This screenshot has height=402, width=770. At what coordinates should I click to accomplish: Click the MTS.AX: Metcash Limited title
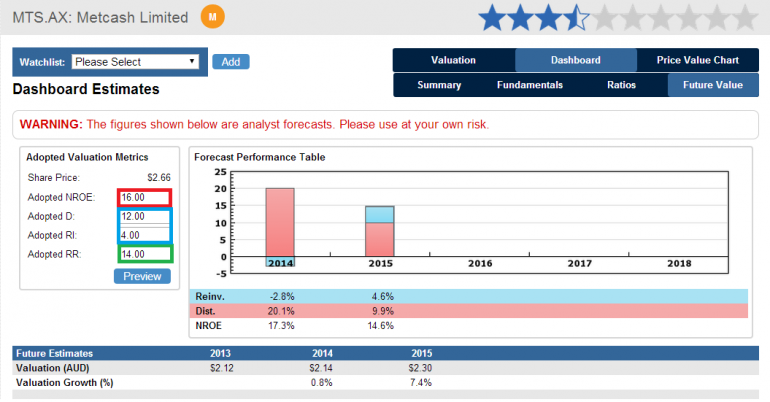100,18
